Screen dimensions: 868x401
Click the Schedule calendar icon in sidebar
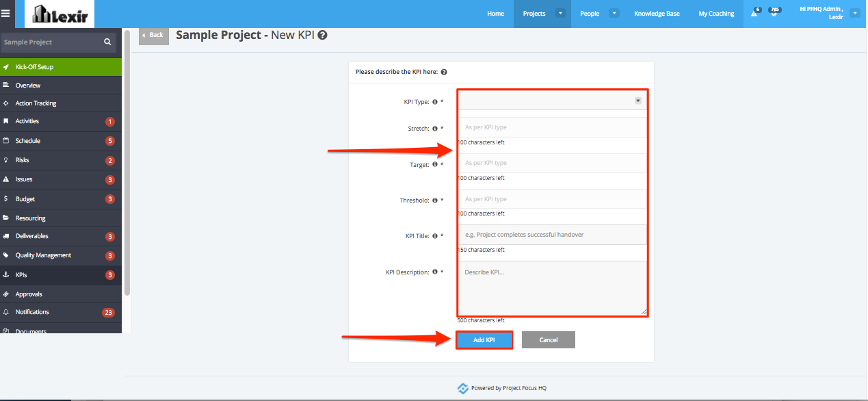tap(6, 141)
